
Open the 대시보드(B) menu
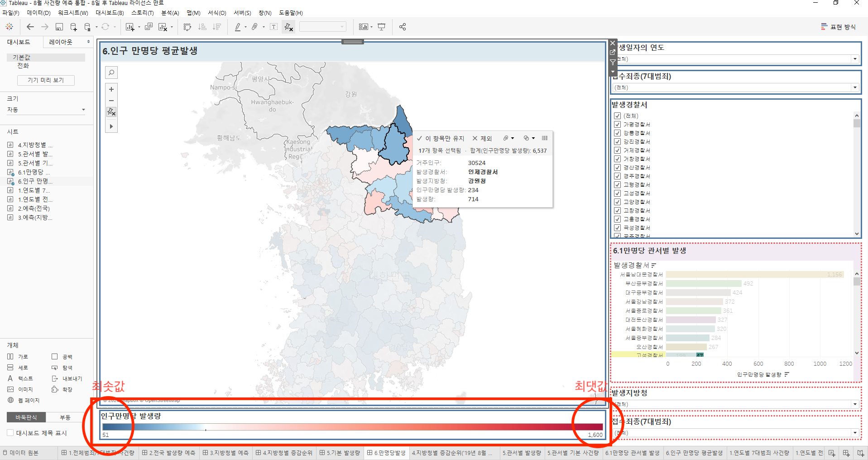click(110, 13)
